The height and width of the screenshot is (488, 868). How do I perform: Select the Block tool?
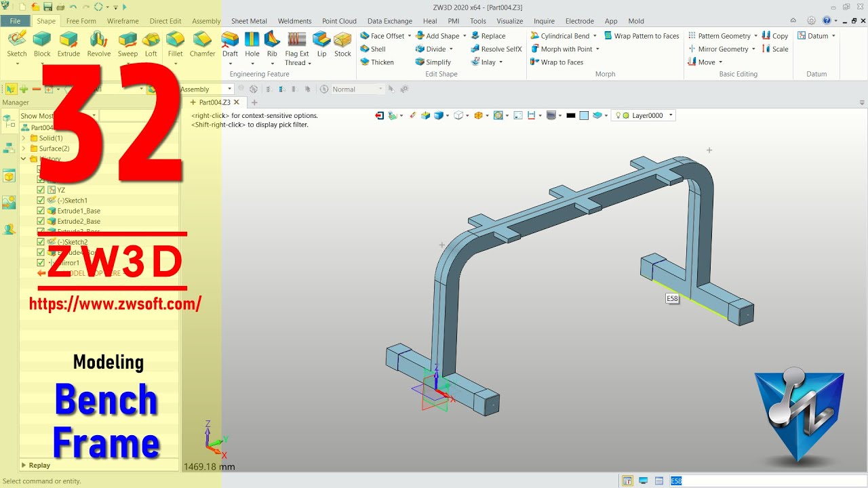[x=42, y=43]
